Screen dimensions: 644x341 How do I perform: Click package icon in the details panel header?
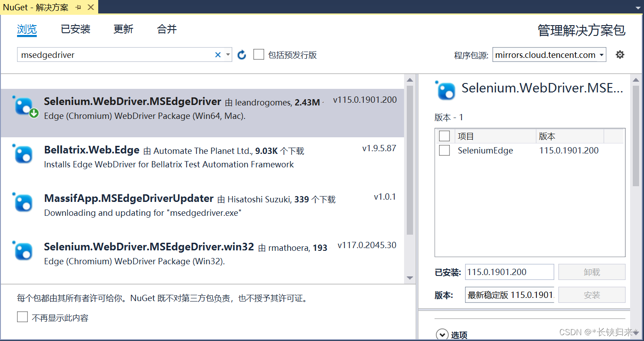coord(445,90)
